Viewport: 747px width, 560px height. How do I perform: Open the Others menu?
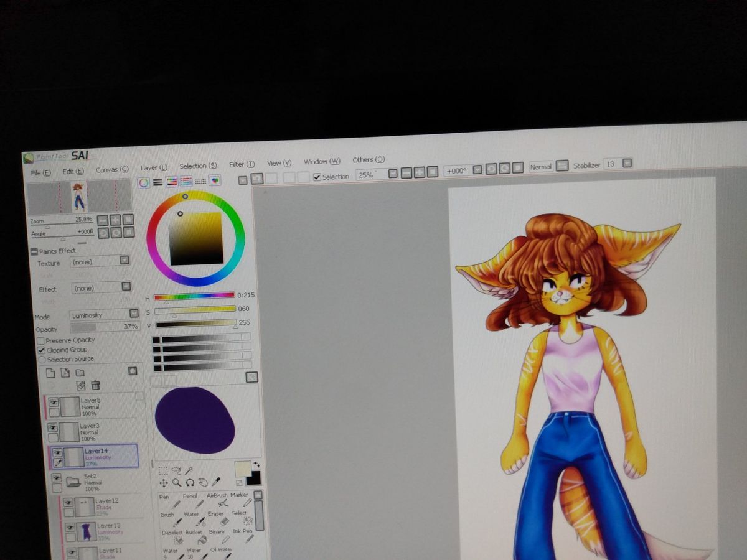coord(369,160)
